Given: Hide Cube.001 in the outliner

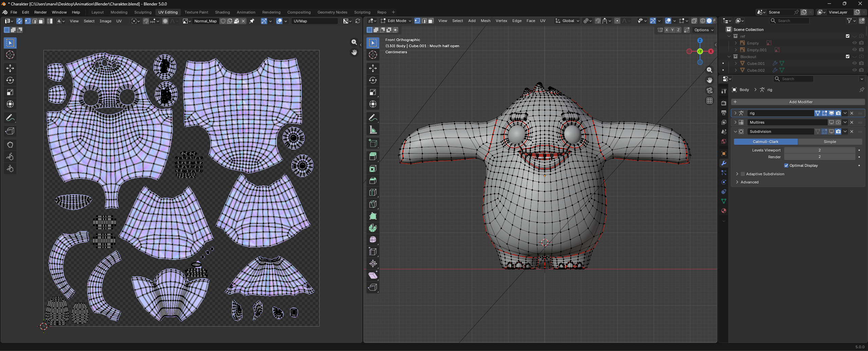Looking at the screenshot, I should tap(854, 64).
